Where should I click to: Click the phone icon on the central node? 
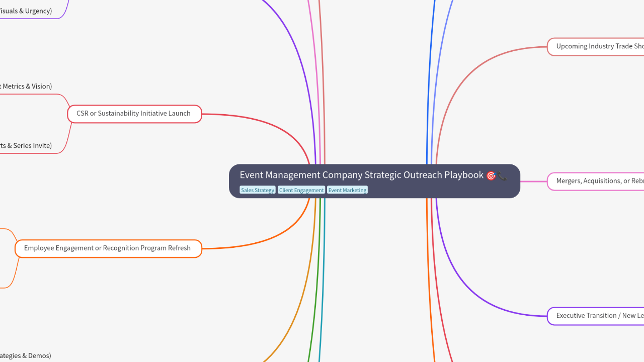[502, 176]
